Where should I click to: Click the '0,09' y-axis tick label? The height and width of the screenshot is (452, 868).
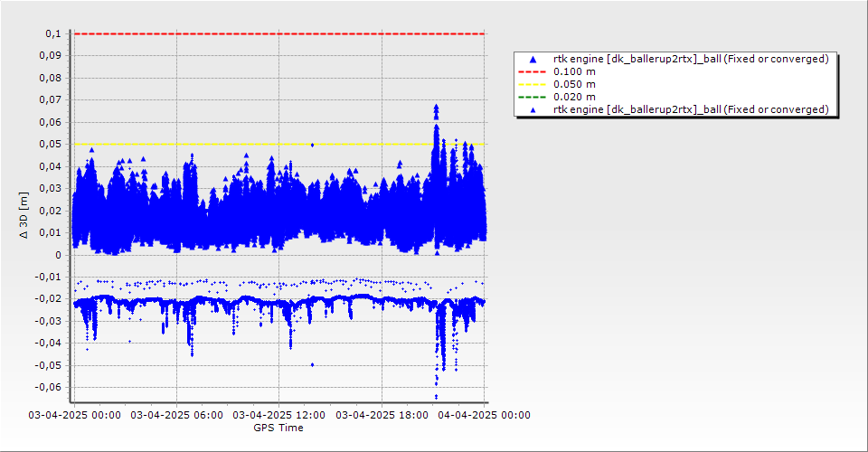point(51,56)
